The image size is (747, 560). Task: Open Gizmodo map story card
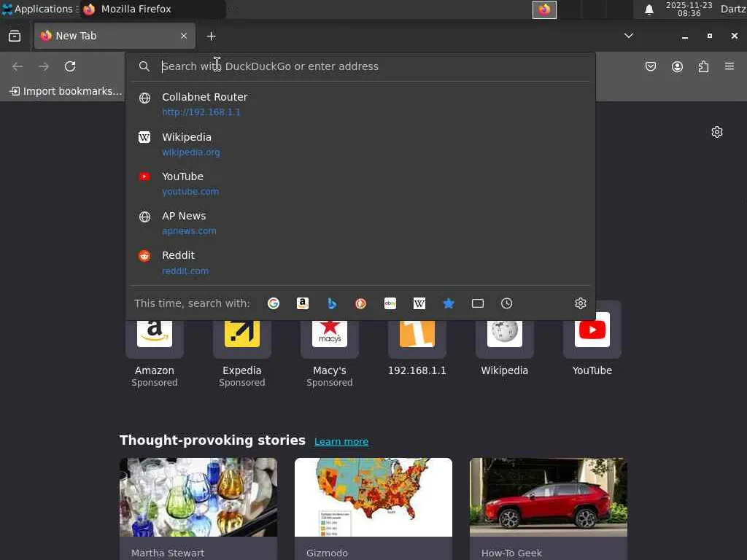point(373,508)
